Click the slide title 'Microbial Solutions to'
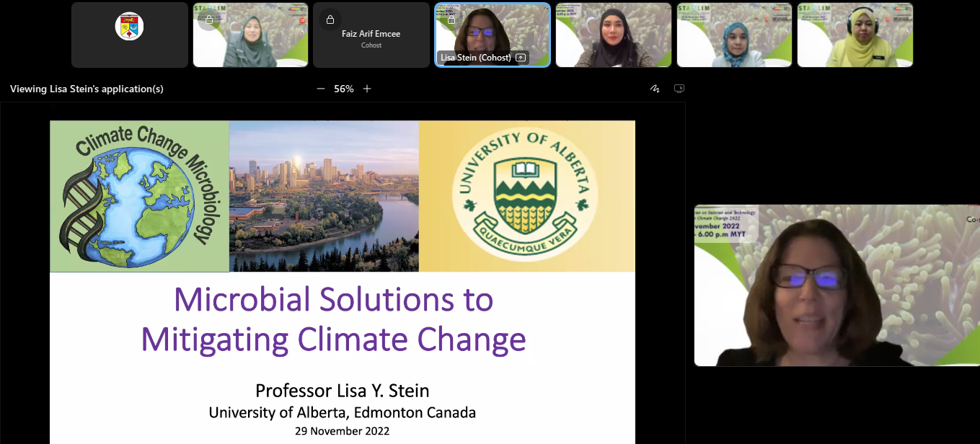The image size is (980, 444). pyautogui.click(x=333, y=299)
